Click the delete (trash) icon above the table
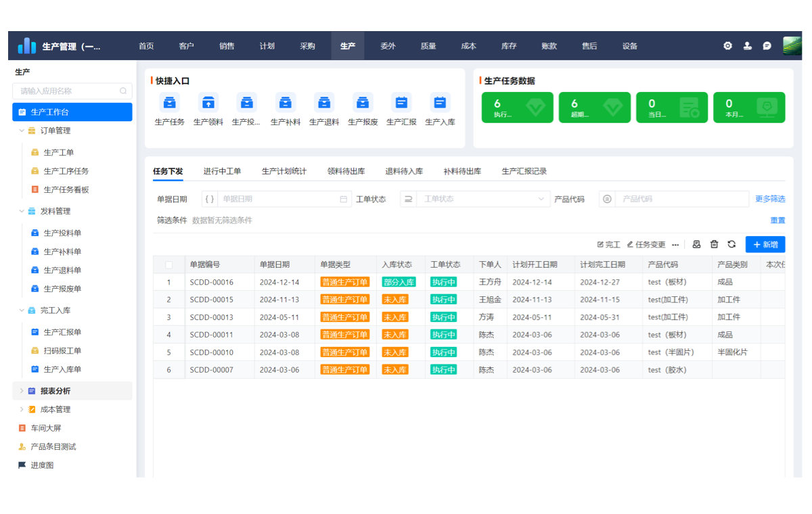 [714, 244]
